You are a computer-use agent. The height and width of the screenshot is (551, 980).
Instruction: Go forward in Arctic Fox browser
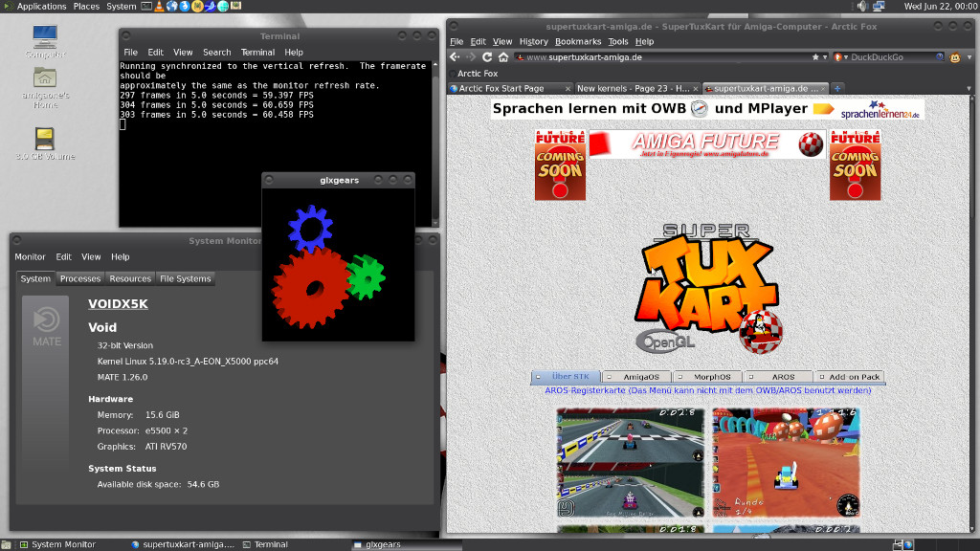471,56
